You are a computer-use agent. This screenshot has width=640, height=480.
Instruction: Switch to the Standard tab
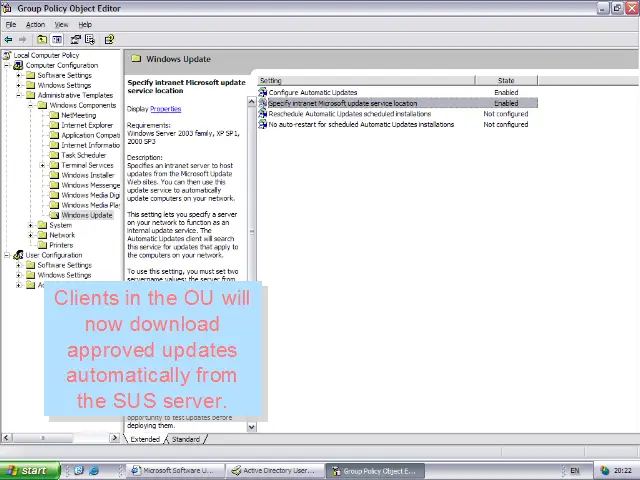coord(186,439)
